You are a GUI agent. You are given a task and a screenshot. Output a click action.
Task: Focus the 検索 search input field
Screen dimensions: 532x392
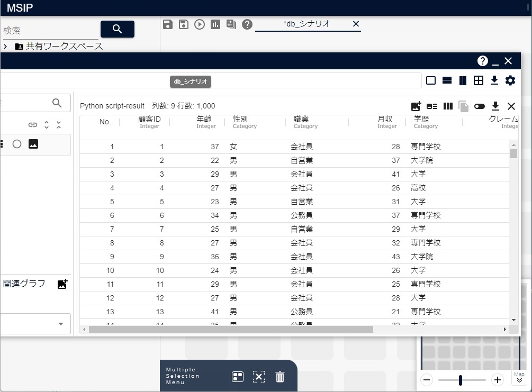pos(50,31)
